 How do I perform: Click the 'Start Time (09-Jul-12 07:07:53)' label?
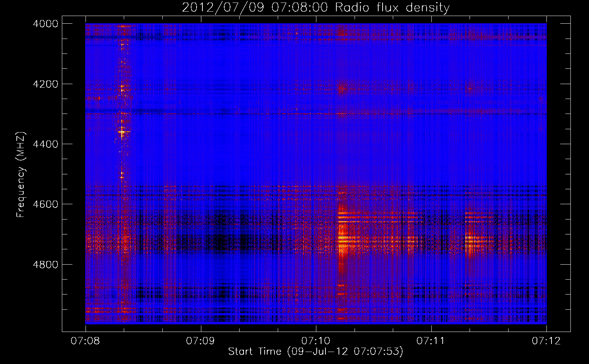tap(316, 352)
